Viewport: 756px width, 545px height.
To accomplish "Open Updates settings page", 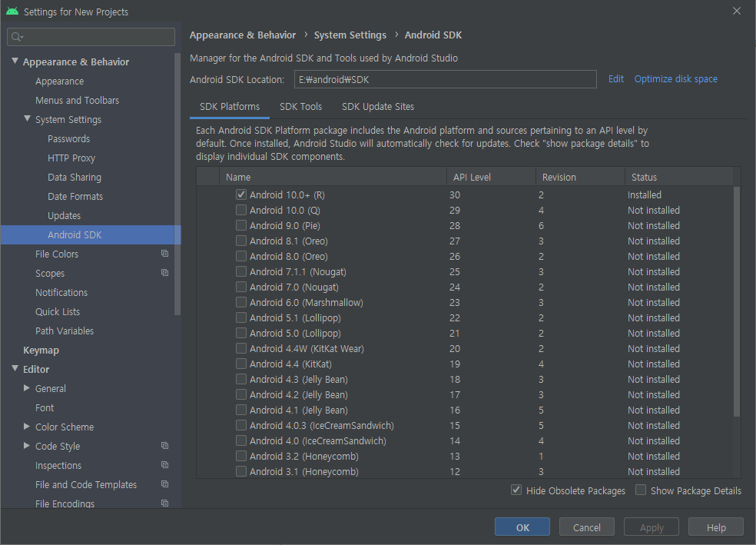I will tap(64, 215).
